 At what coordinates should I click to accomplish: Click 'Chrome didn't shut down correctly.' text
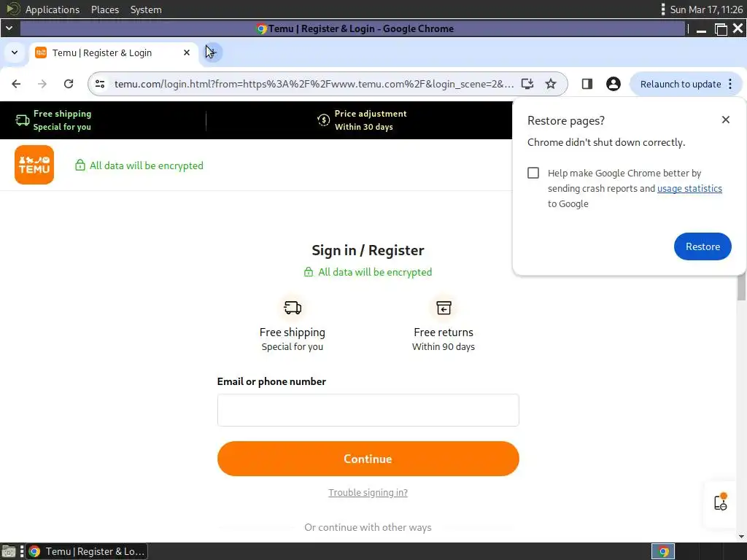click(x=606, y=142)
